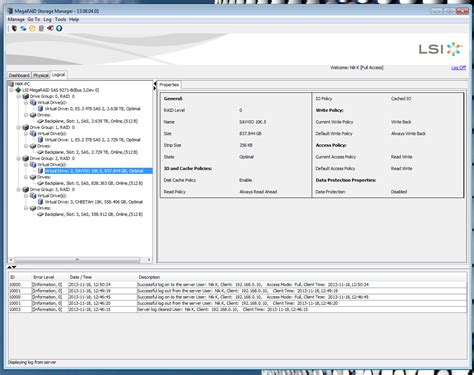The width and height of the screenshot is (474, 375).
Task: Click the Drives folder icon under Drive Group 2
Action: [33, 177]
